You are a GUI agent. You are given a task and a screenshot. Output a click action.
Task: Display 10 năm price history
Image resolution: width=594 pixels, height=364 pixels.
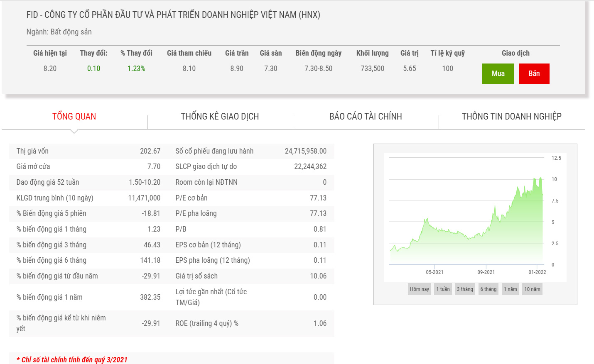coord(532,289)
